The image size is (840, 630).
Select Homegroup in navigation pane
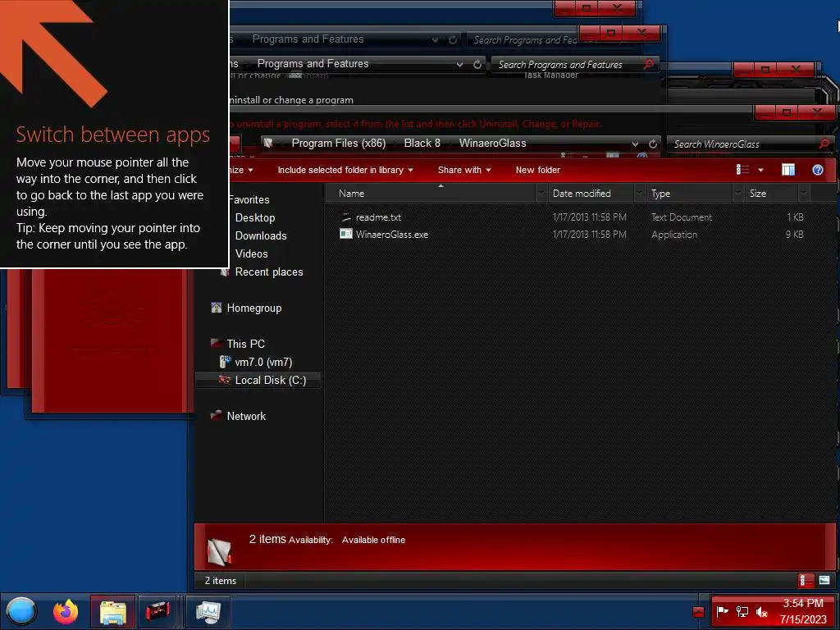tap(254, 308)
